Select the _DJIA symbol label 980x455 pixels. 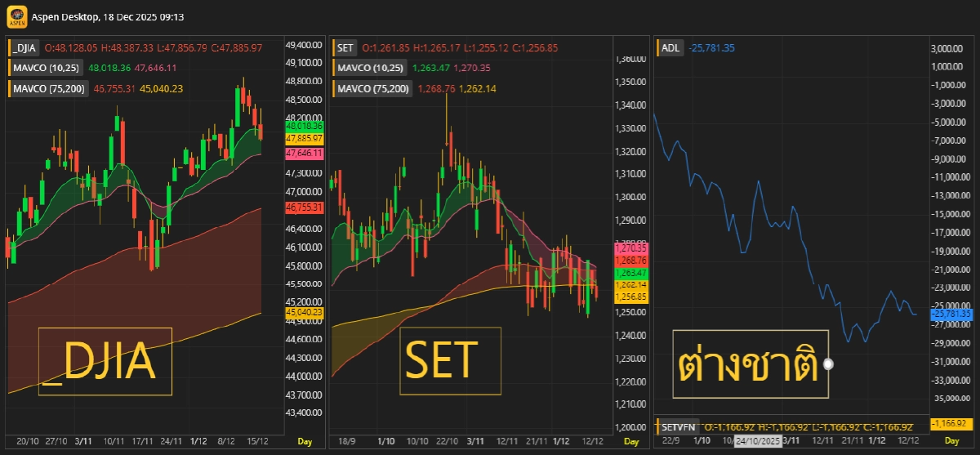coord(25,48)
